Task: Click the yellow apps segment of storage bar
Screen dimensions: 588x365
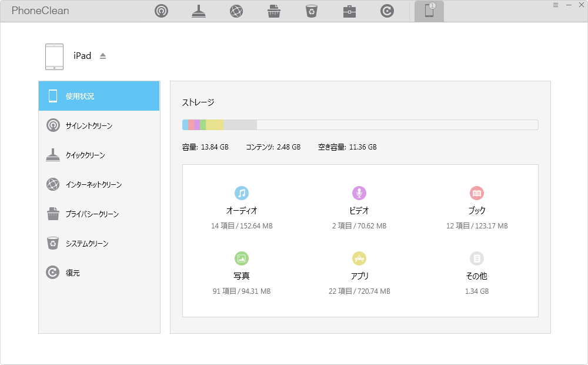Action: 215,125
